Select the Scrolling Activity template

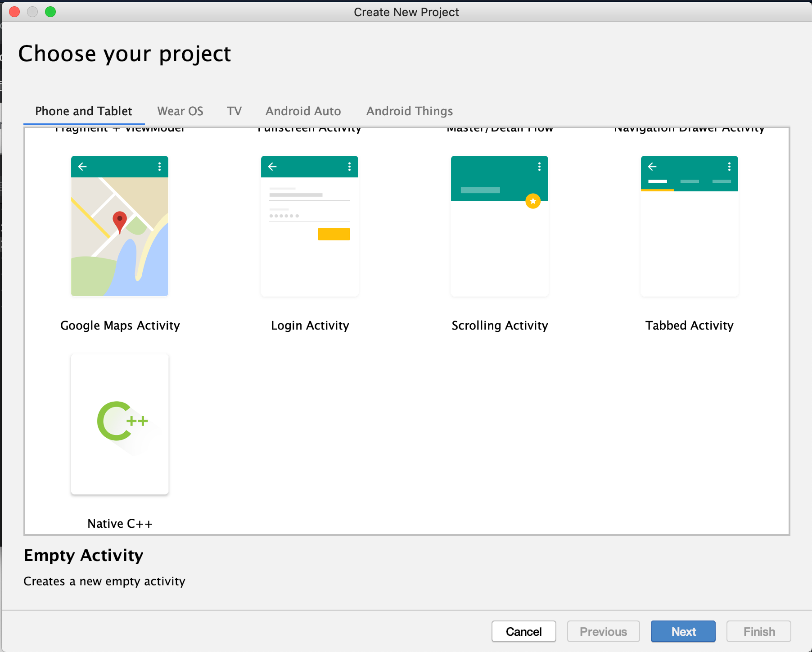[x=499, y=226]
